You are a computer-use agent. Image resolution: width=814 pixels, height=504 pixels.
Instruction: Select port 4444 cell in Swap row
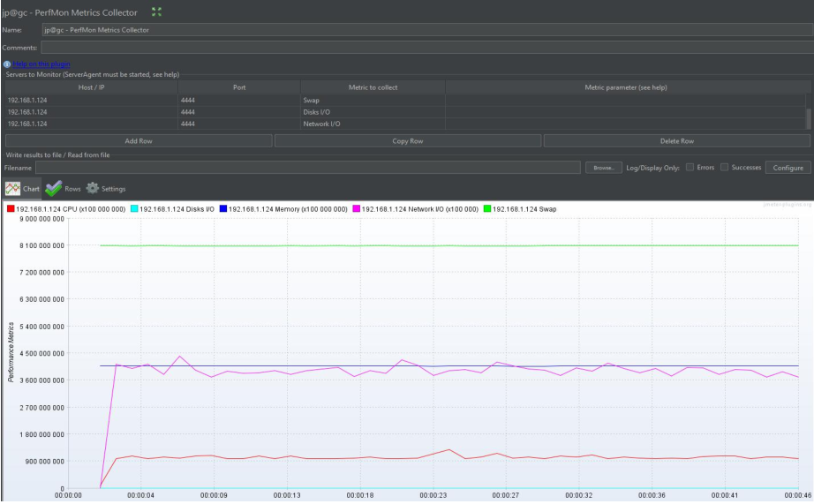point(239,100)
